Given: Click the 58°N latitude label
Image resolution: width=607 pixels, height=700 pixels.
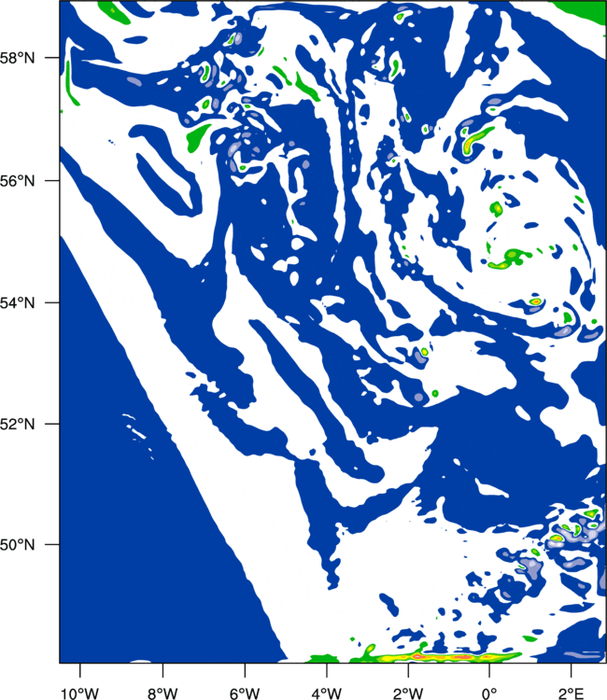Looking at the screenshot, I should pos(17,58).
